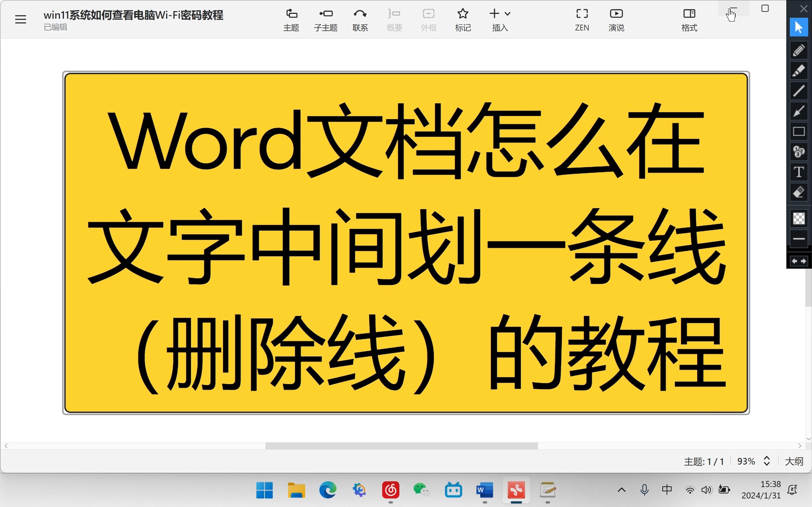Open the hamburger menu
This screenshot has width=812, height=507.
pos(20,19)
